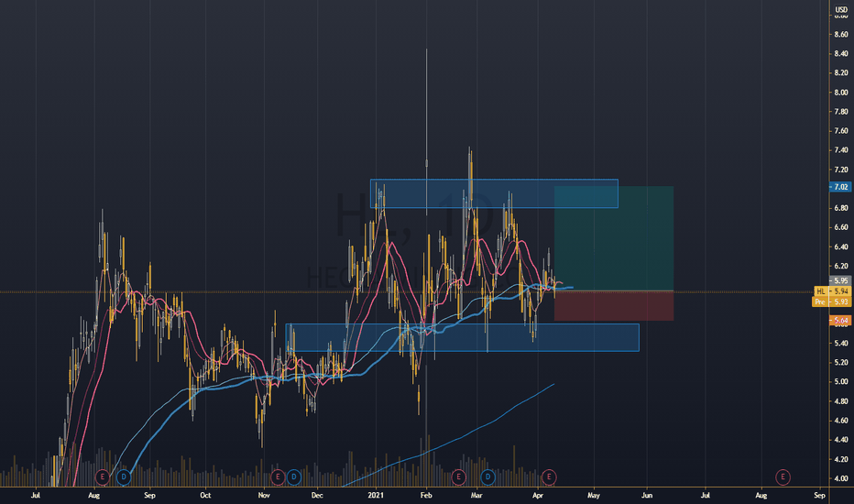854x504 pixels.
Task: Click the Nov label on the time axis
Action: pyautogui.click(x=264, y=495)
